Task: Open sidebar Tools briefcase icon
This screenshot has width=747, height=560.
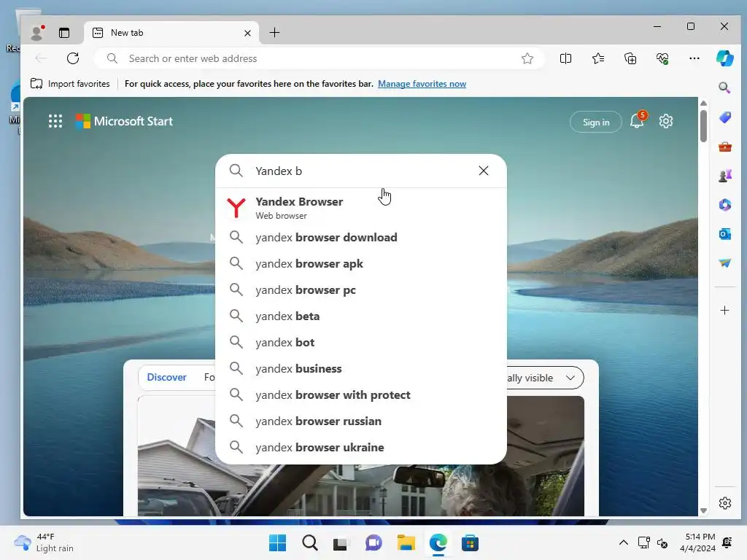Action: pyautogui.click(x=724, y=147)
